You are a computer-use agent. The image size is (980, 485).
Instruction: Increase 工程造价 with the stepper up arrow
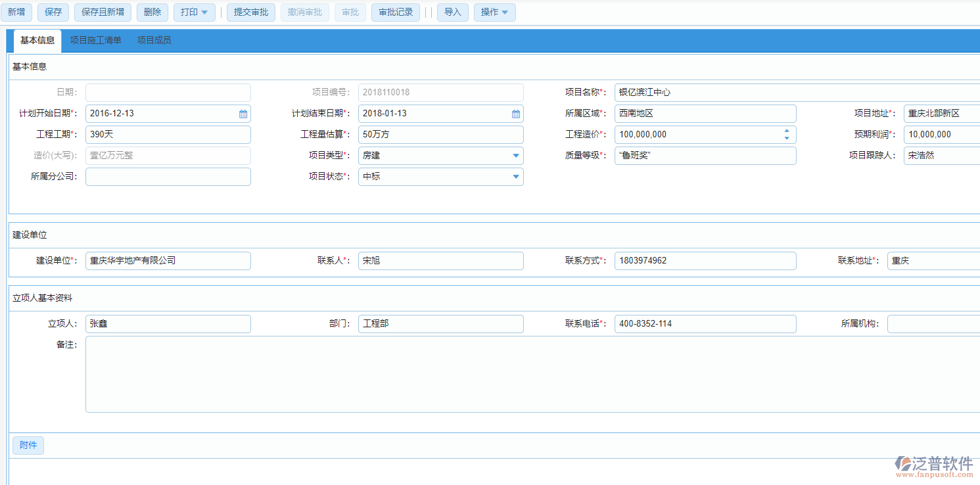[x=786, y=131]
